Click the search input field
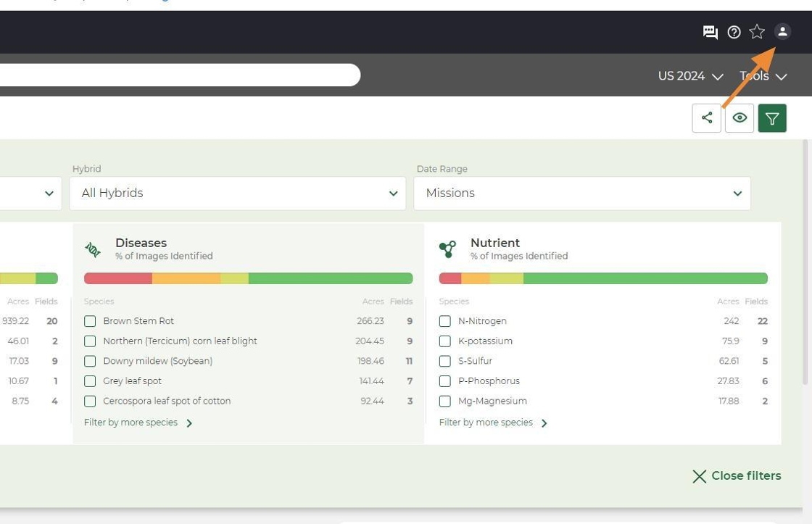Screen dimensions: 812x524 180,75
